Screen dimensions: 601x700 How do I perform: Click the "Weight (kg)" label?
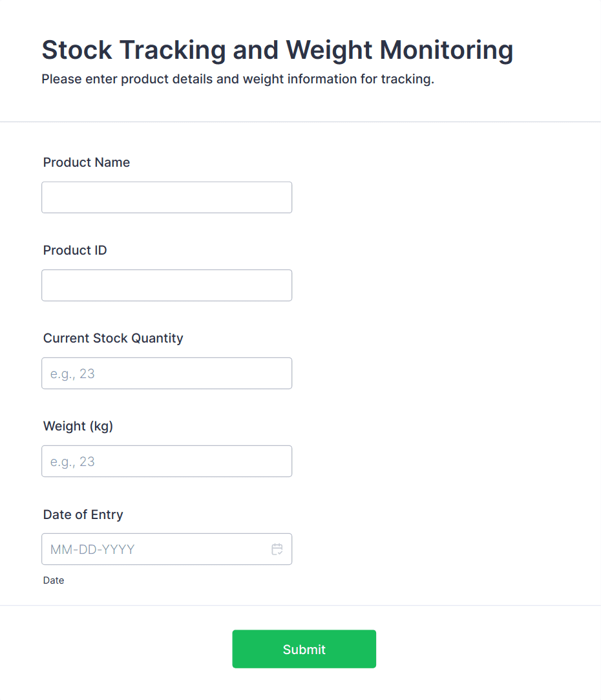click(x=78, y=426)
